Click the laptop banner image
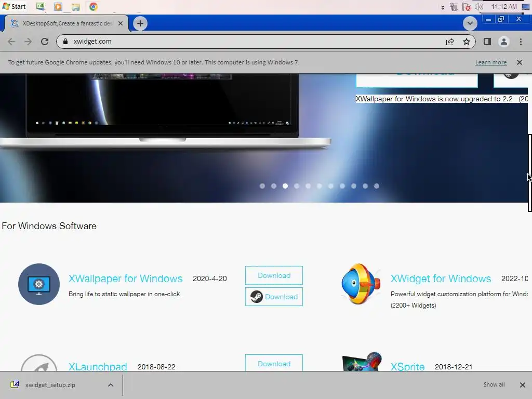The image size is (532, 399). (166, 112)
